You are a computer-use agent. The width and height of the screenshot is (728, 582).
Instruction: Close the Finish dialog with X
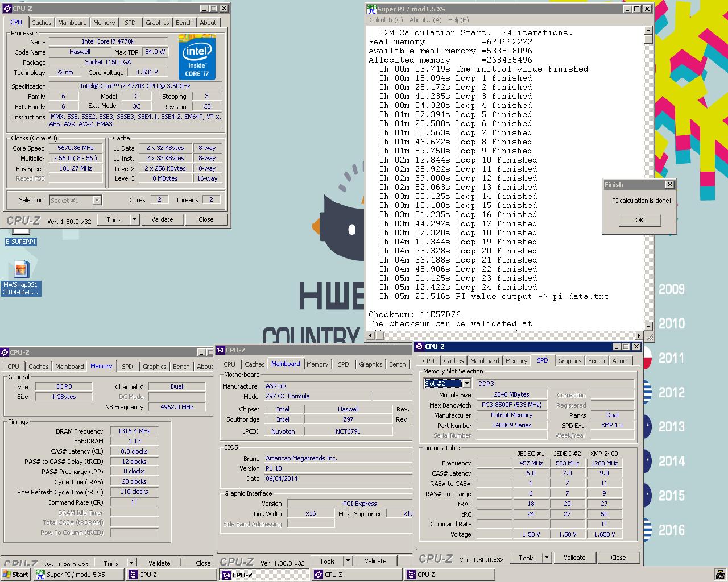[x=669, y=184]
